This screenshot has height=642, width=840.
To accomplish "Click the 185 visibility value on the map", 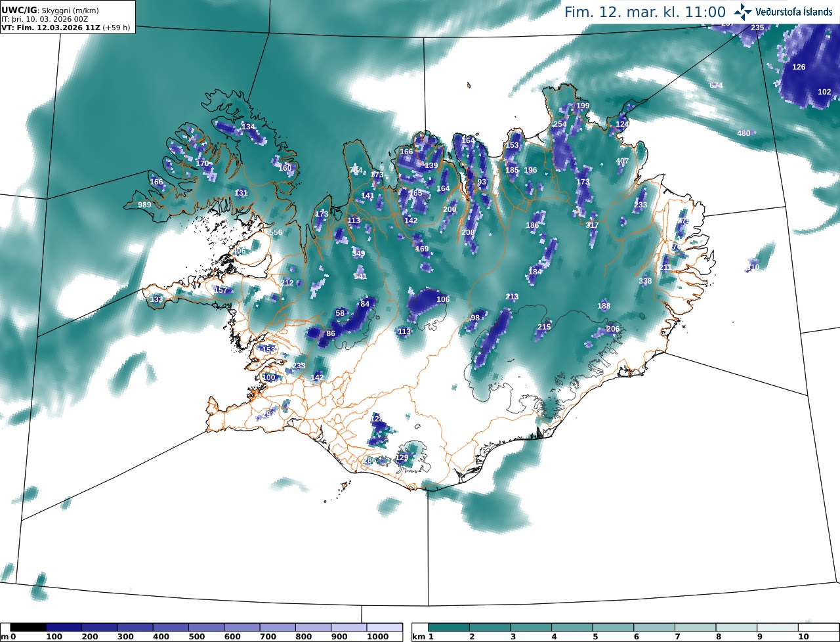I will click(x=512, y=171).
